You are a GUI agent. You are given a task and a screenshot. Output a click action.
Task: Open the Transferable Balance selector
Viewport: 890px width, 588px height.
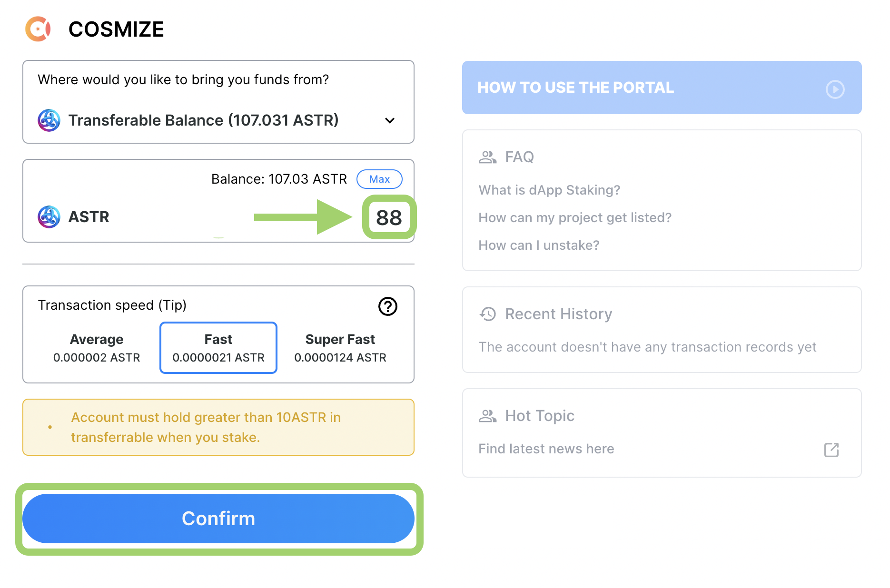pyautogui.click(x=203, y=120)
